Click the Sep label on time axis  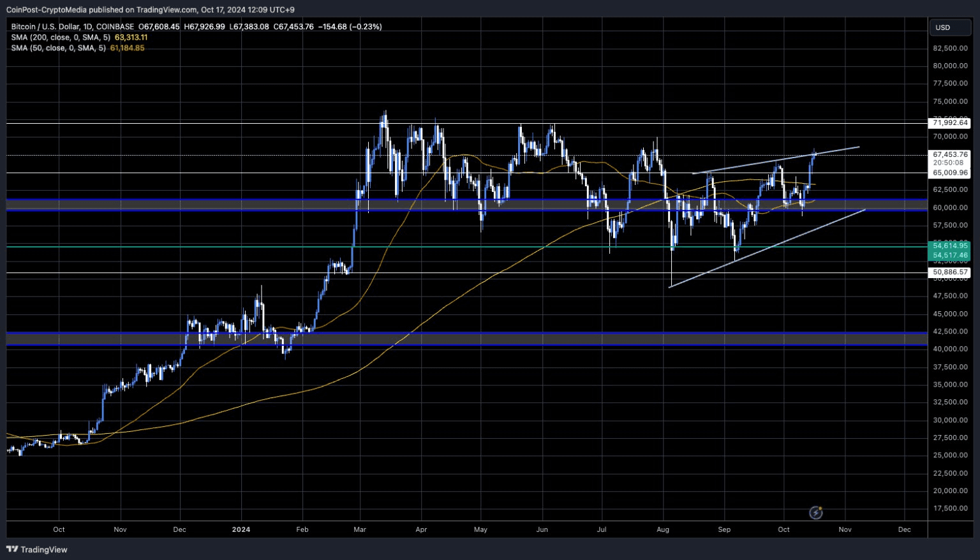pos(724,529)
